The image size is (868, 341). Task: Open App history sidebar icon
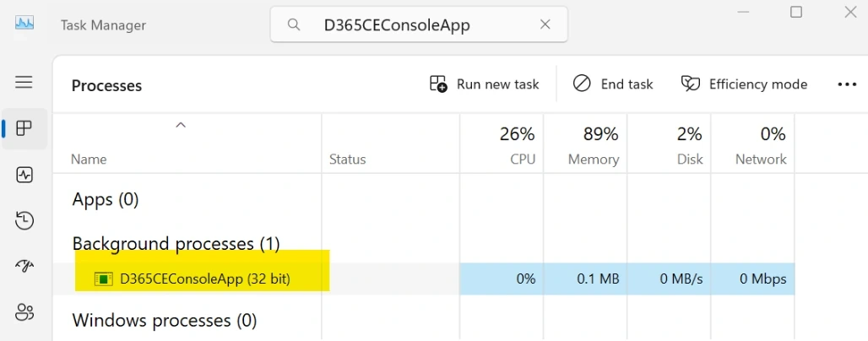click(24, 220)
